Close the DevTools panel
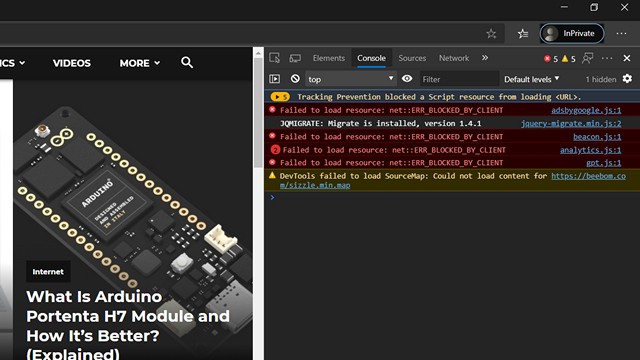 [627, 58]
